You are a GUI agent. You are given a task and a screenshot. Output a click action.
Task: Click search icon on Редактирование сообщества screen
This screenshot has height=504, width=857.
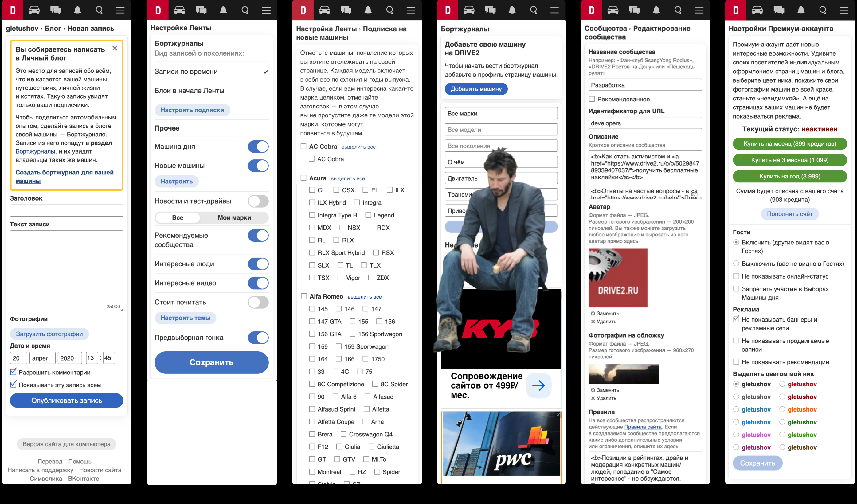(678, 10)
